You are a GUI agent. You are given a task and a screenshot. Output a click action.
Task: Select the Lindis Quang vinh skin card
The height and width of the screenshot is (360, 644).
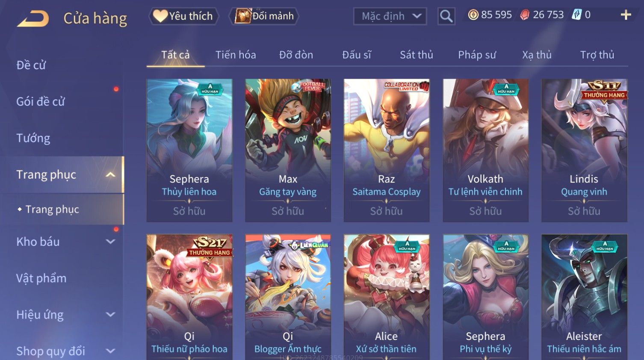584,150
